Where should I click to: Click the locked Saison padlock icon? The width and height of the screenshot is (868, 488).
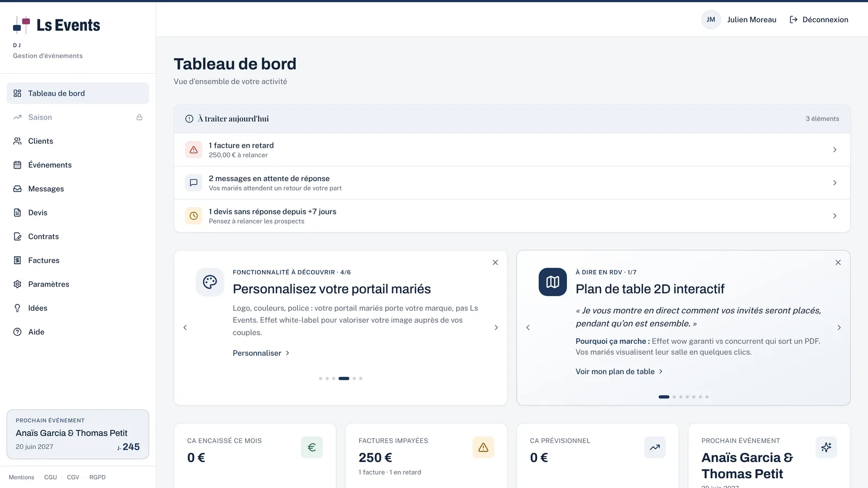click(x=139, y=117)
